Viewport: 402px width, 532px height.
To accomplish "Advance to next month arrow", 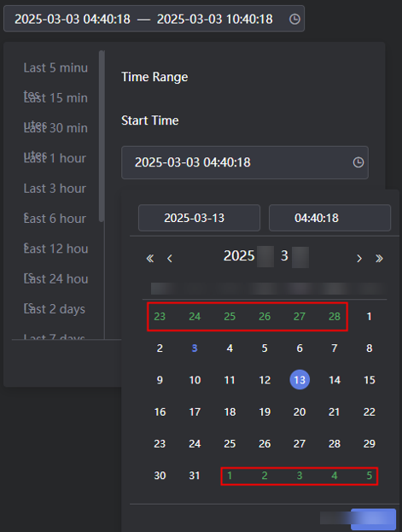I will [x=359, y=259].
